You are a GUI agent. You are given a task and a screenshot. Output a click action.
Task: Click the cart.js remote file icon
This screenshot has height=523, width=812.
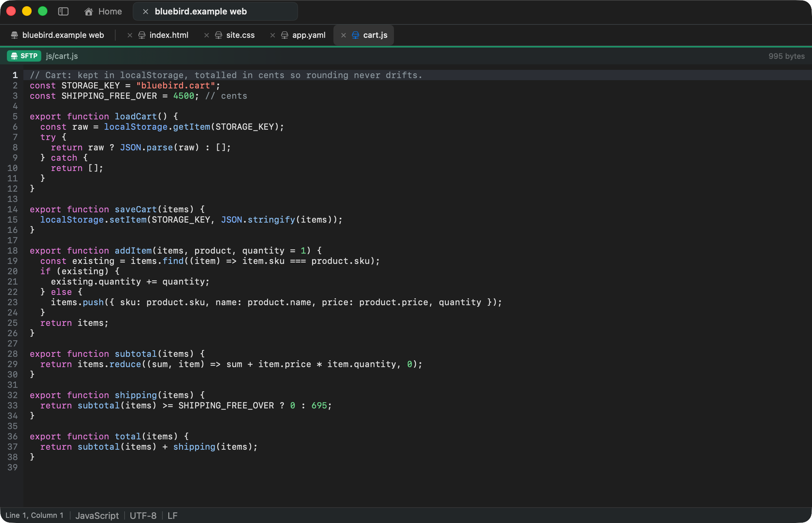coord(355,35)
